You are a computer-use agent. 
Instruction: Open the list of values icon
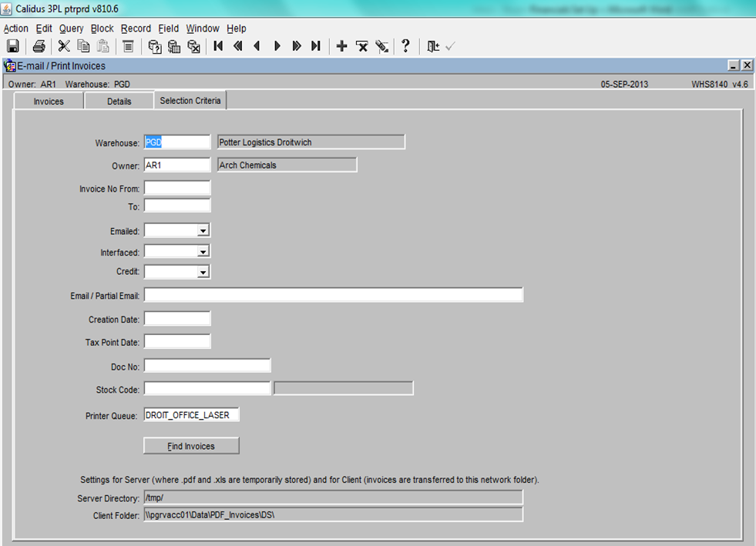(x=128, y=46)
